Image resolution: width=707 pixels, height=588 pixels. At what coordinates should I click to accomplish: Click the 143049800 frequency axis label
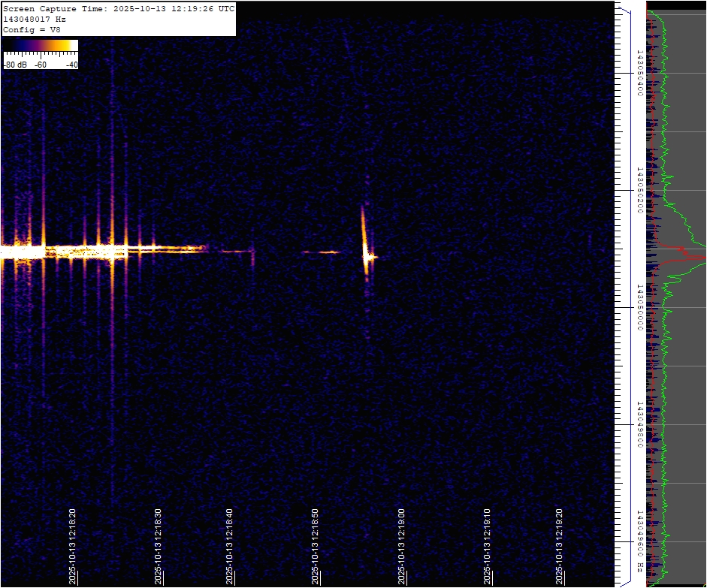[639, 424]
